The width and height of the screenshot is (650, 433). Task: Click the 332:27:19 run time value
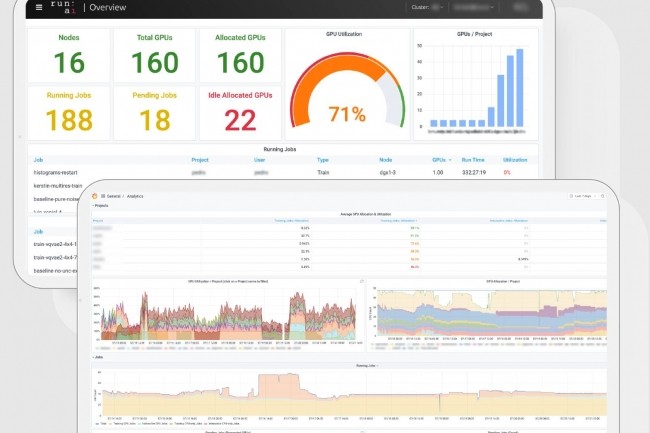(474, 172)
